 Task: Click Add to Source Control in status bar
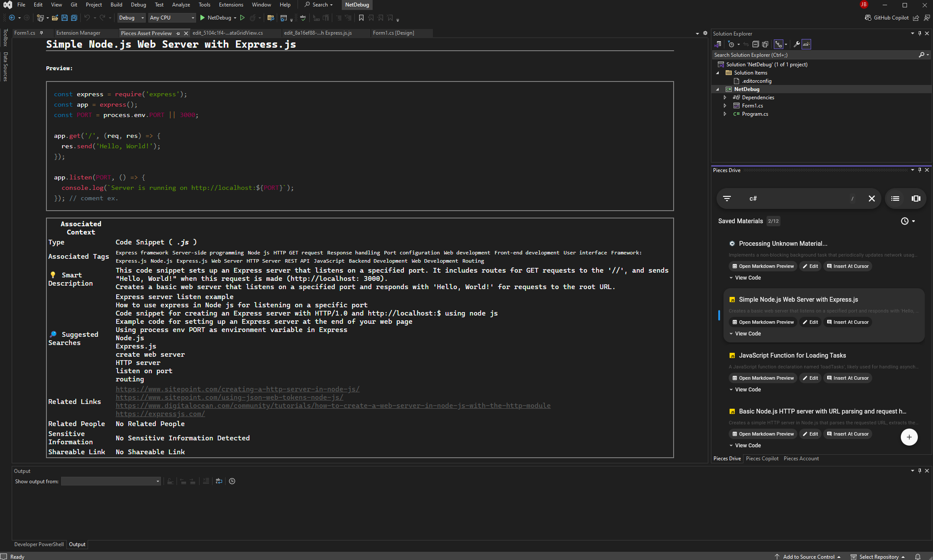808,557
